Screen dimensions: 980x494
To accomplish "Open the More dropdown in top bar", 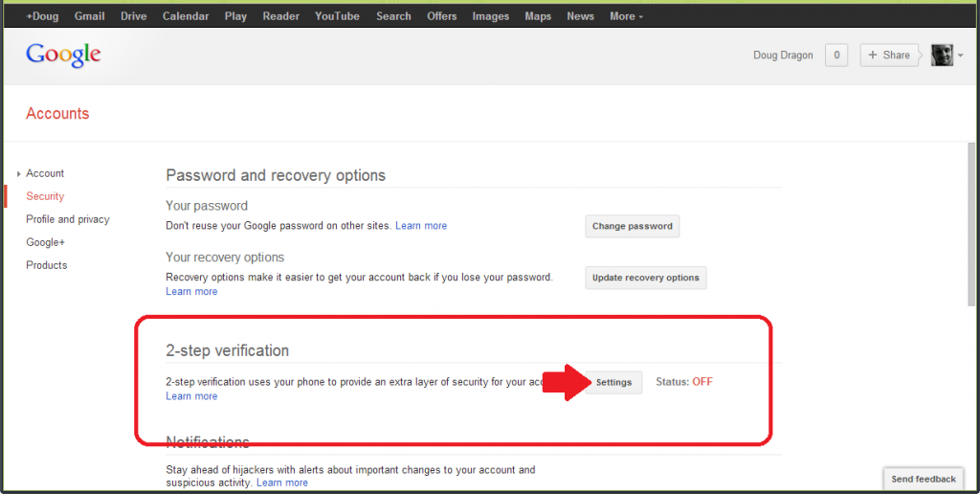I will [x=626, y=16].
